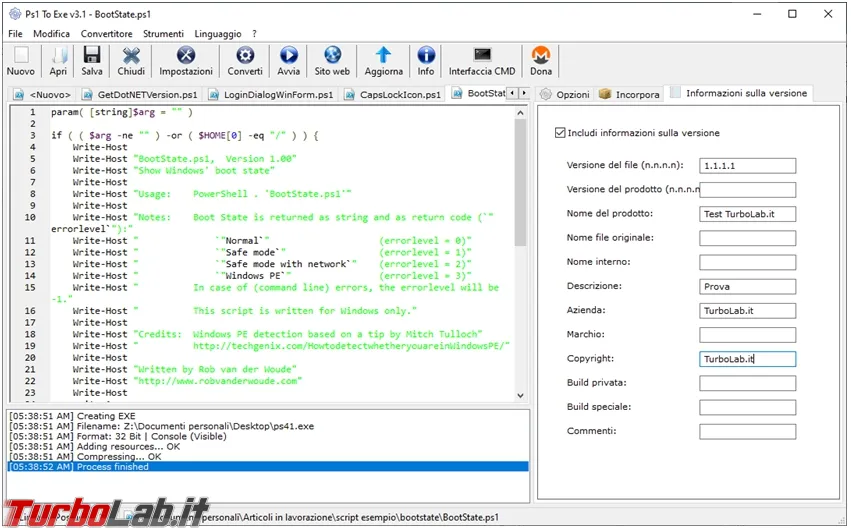Click the editor scrollbar up arrow
The height and width of the screenshot is (530, 851).
(520, 113)
